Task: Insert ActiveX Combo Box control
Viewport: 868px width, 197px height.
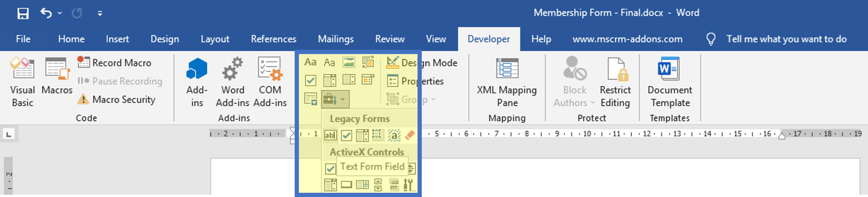Action: (330, 185)
